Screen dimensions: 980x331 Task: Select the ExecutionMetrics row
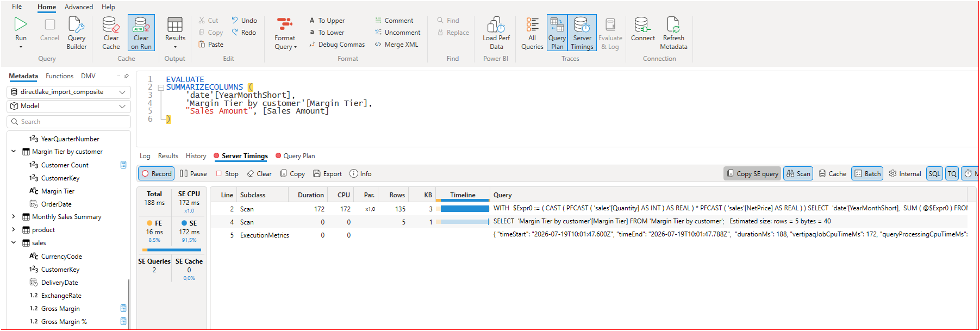[x=590, y=235]
